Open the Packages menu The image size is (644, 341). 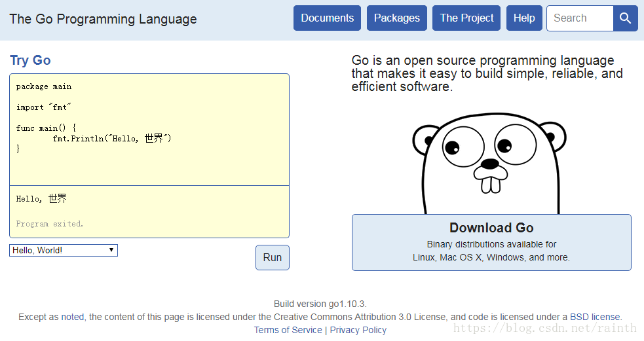[x=397, y=18]
